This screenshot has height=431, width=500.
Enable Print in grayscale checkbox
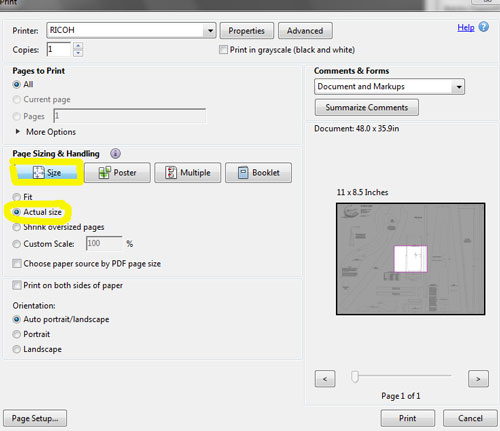click(223, 50)
